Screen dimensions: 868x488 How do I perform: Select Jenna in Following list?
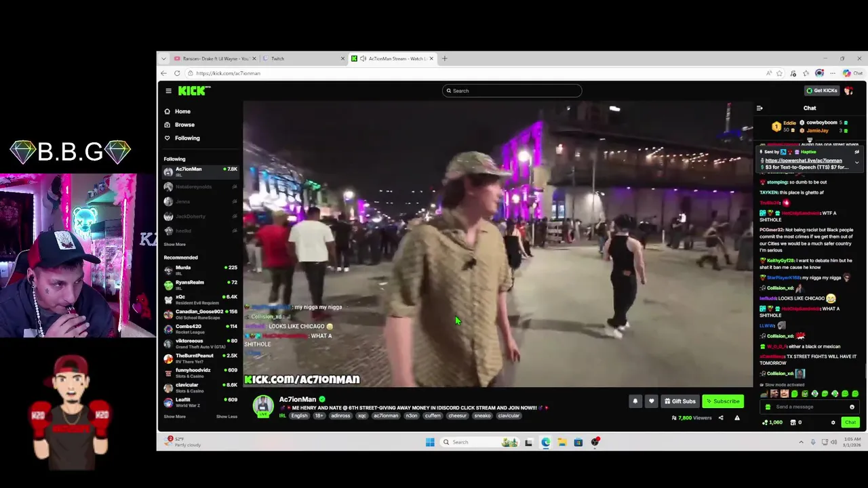point(200,201)
